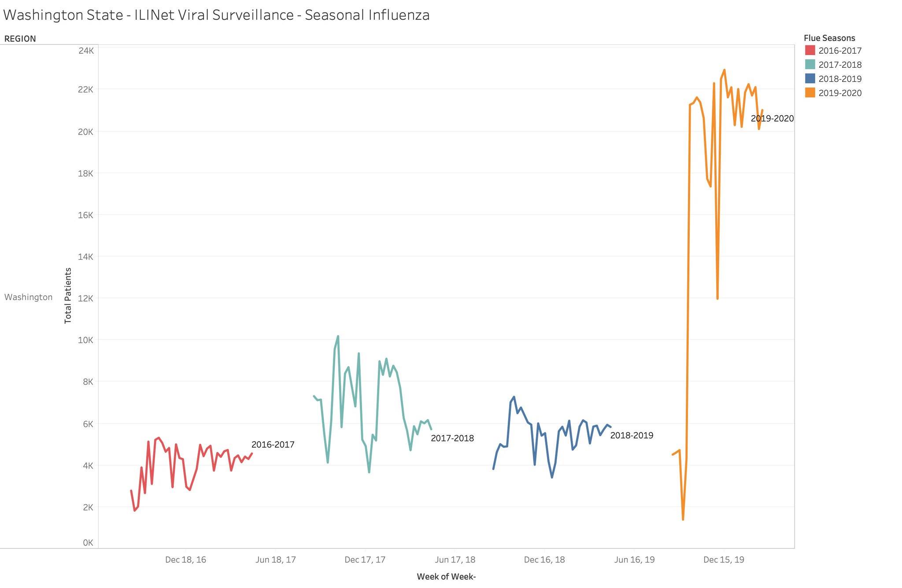902x588 pixels.
Task: Click the Dec 18, 16 axis tick label
Action: pyautogui.click(x=185, y=560)
